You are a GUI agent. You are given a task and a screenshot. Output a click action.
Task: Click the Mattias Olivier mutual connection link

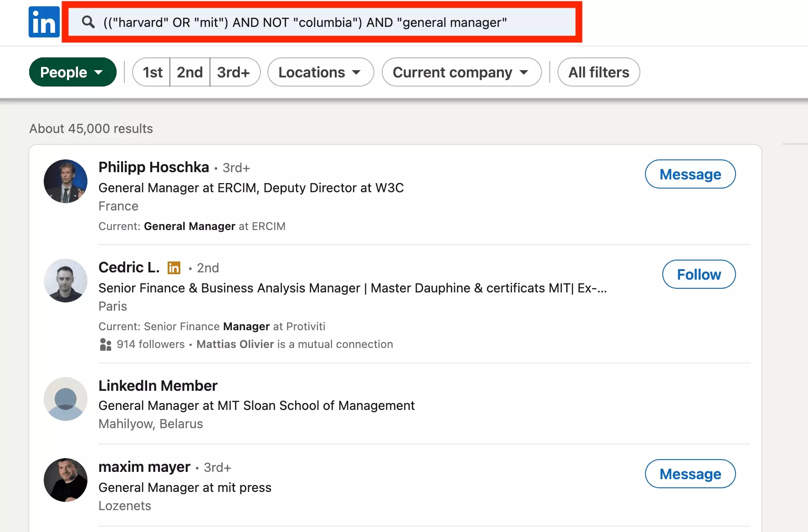(x=235, y=344)
